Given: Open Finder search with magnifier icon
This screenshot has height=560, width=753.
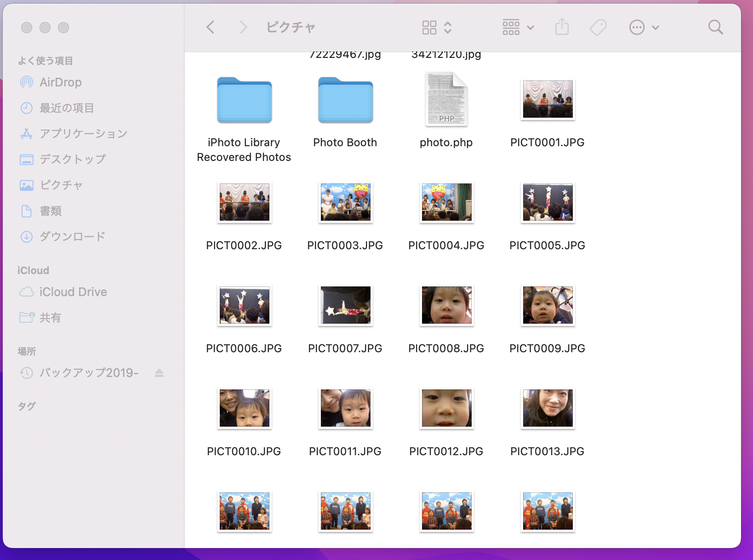Looking at the screenshot, I should 715,28.
